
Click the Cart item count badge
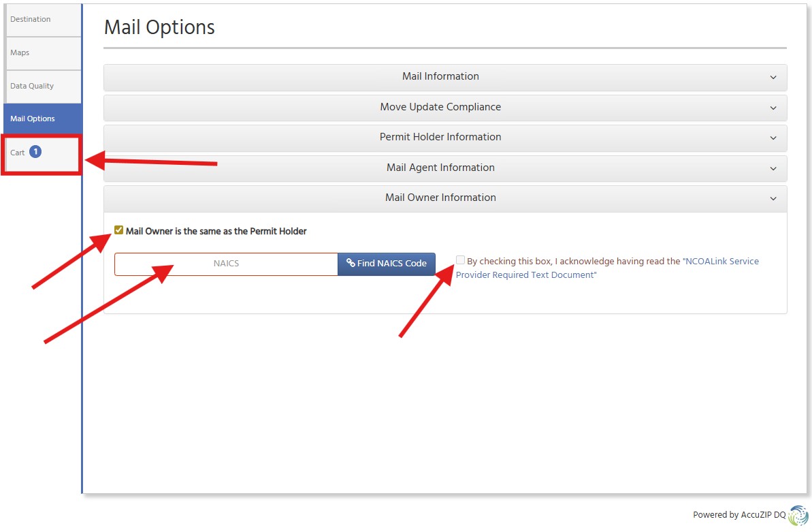pyautogui.click(x=34, y=153)
